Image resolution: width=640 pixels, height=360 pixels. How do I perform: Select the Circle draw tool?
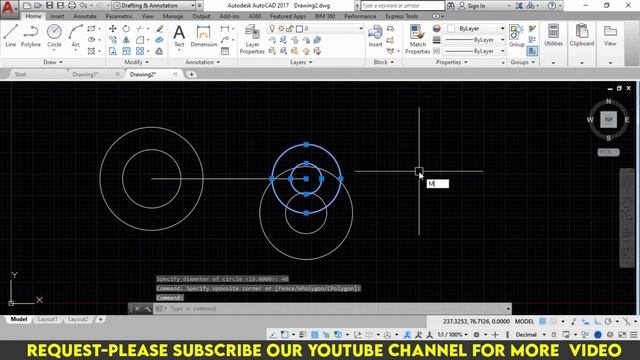pos(54,36)
